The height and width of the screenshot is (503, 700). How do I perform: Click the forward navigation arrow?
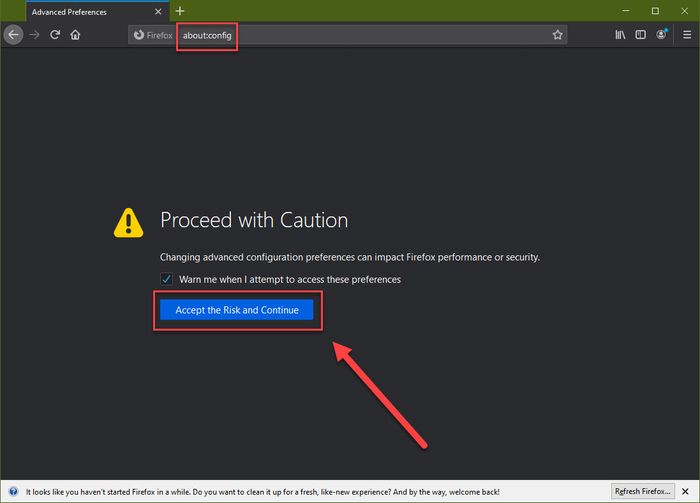pos(34,35)
